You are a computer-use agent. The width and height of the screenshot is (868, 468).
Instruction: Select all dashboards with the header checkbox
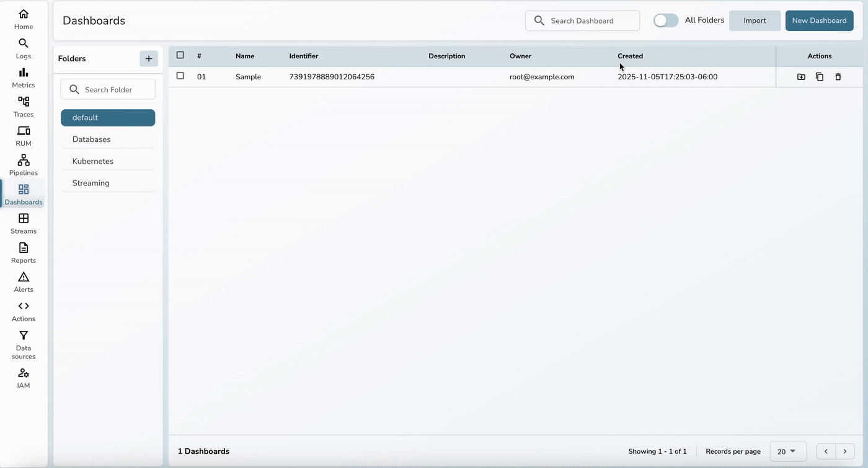180,55
